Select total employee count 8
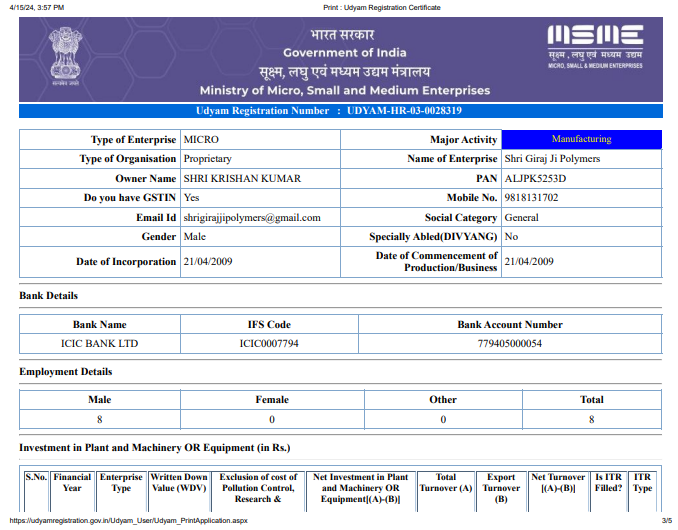The image size is (678, 530). (592, 419)
